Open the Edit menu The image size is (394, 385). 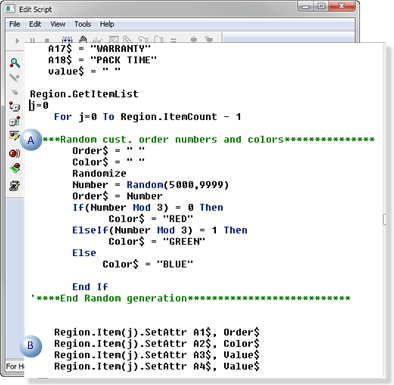click(x=35, y=24)
